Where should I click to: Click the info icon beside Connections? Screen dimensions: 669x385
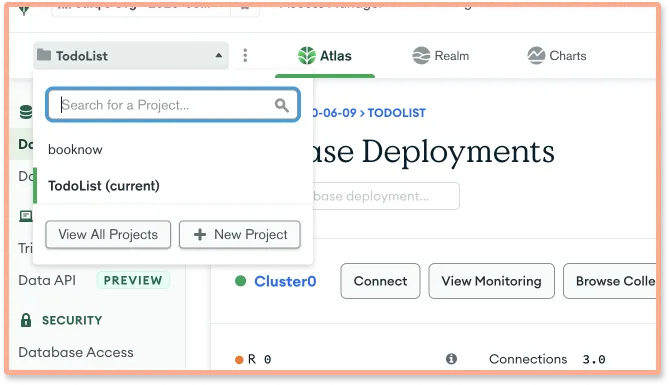(451, 359)
